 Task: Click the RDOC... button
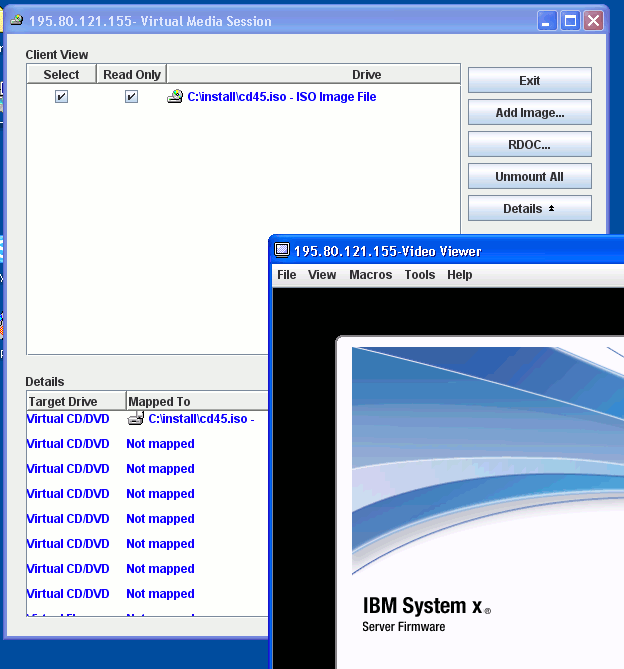(x=529, y=145)
